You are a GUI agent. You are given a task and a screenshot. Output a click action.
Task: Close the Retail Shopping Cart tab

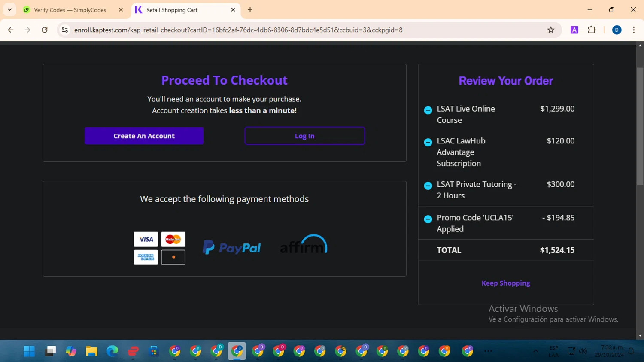233,10
